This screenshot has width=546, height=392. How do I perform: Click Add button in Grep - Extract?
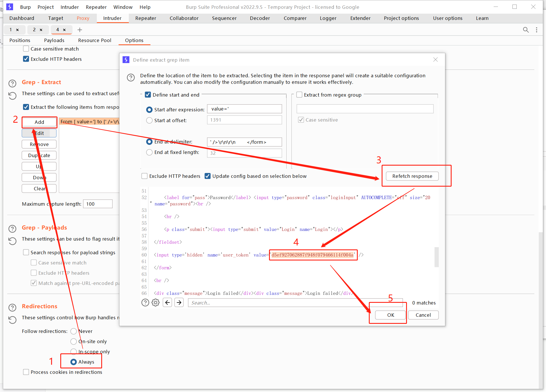tap(39, 122)
